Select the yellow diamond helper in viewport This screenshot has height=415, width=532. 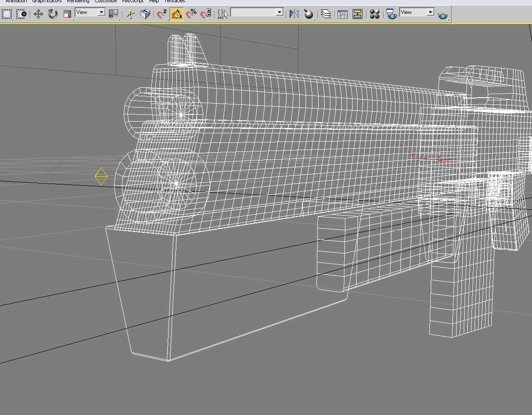101,176
